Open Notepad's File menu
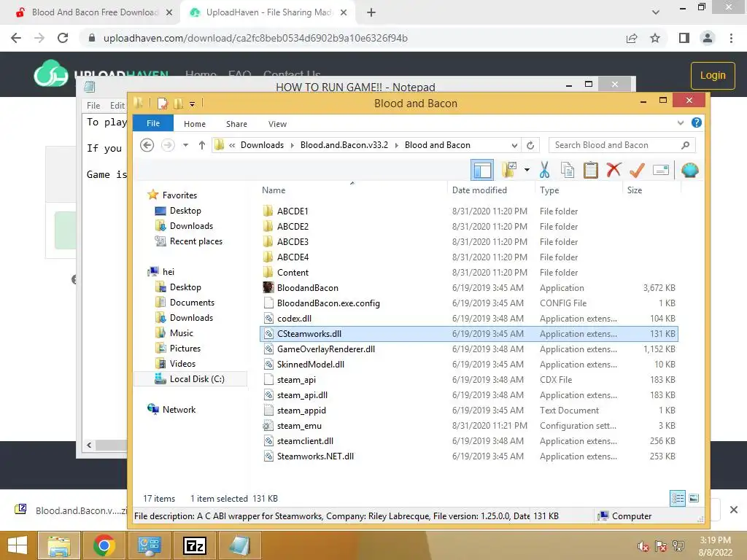This screenshot has height=560, width=747. 93,105
